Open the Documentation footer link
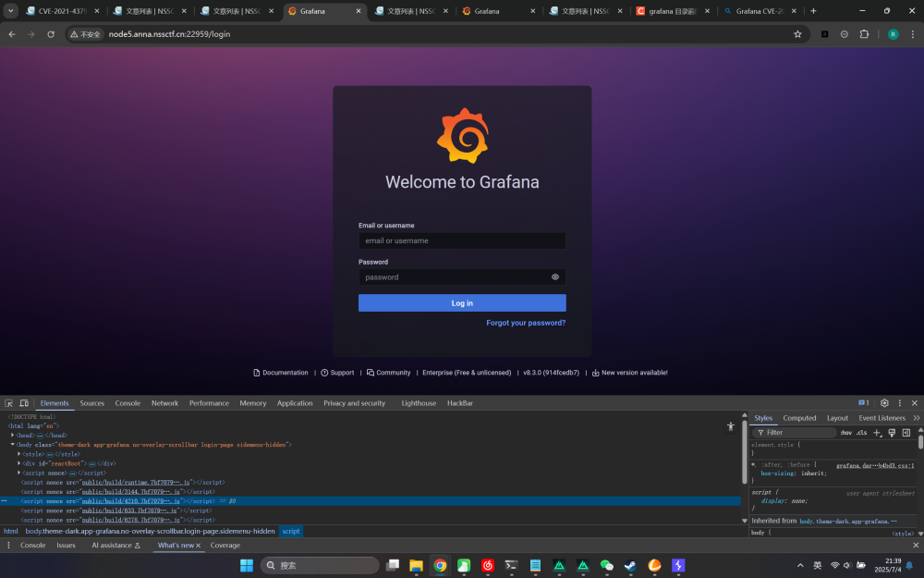The width and height of the screenshot is (924, 578). point(281,373)
